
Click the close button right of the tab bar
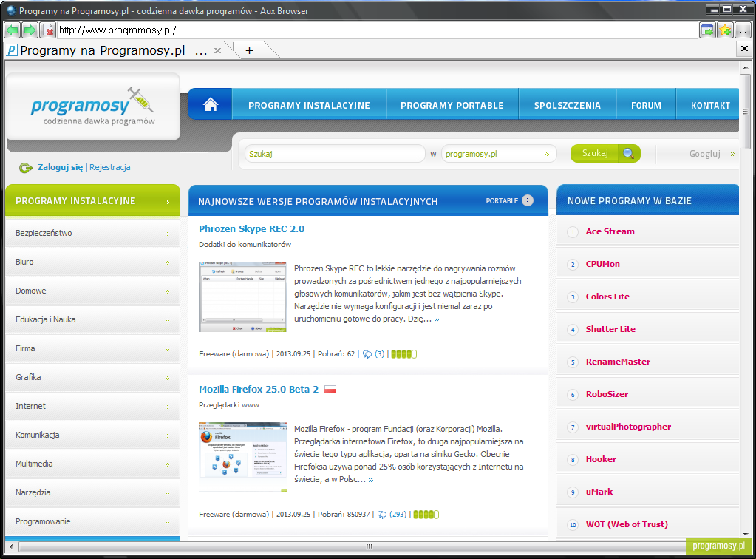(x=744, y=48)
